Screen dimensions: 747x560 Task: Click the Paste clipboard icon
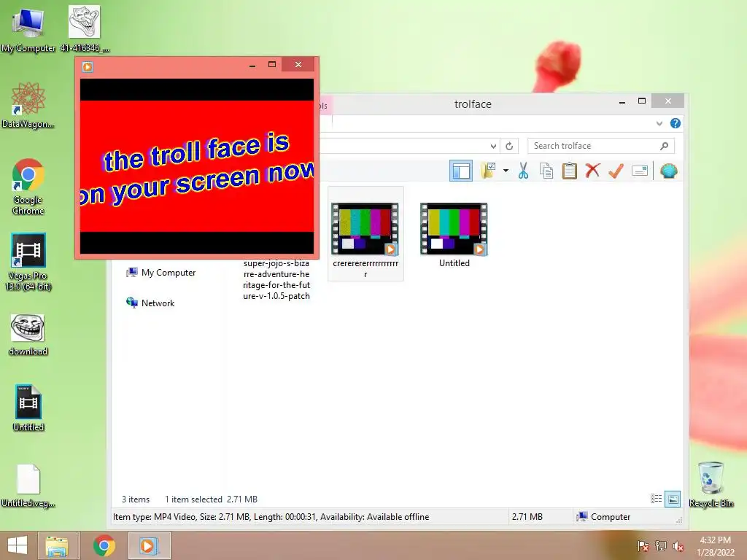(569, 171)
